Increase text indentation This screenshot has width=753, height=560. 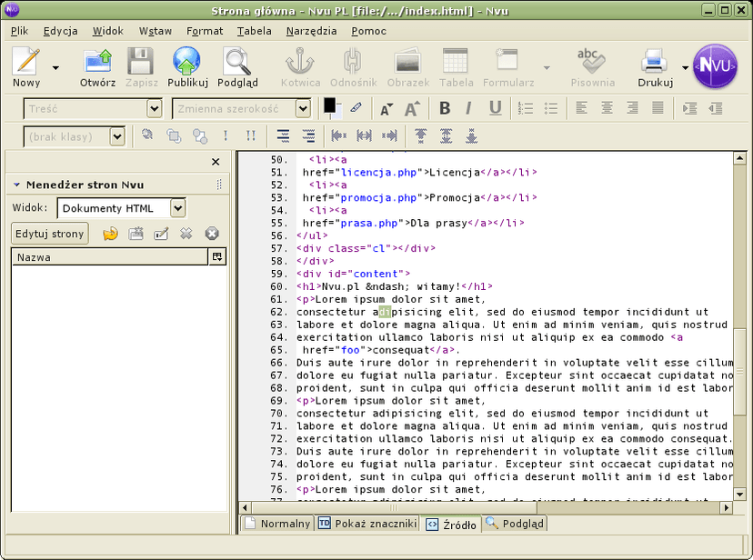click(x=689, y=108)
